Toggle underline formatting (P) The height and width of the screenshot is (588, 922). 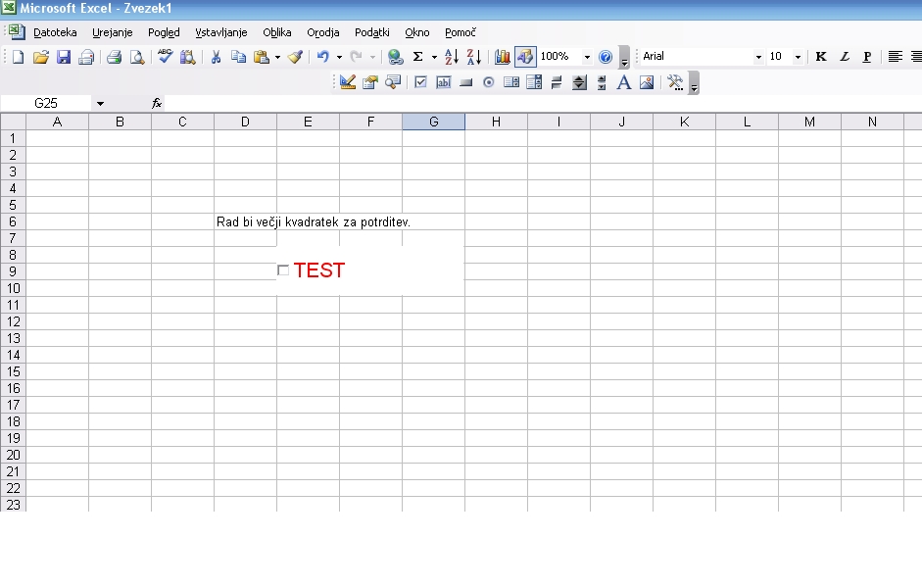[x=867, y=57]
